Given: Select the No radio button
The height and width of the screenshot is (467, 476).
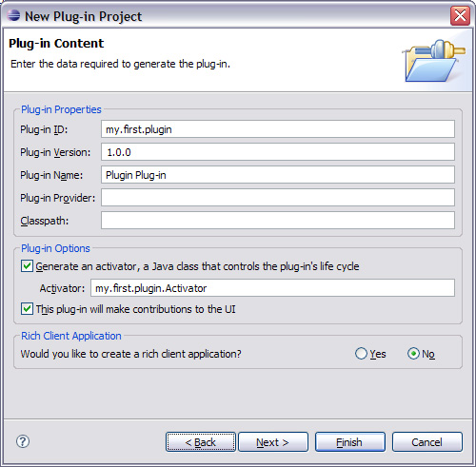Looking at the screenshot, I should pos(413,354).
